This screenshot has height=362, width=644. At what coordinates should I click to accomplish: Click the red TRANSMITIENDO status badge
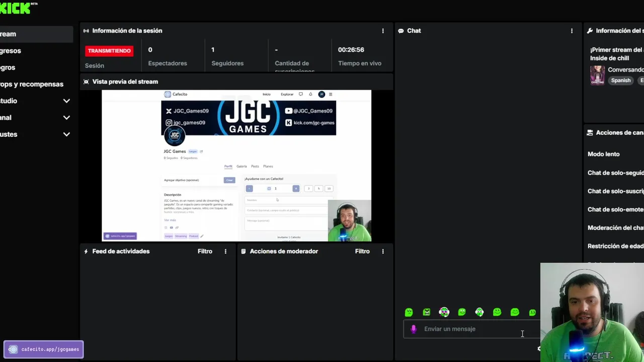coord(109,51)
